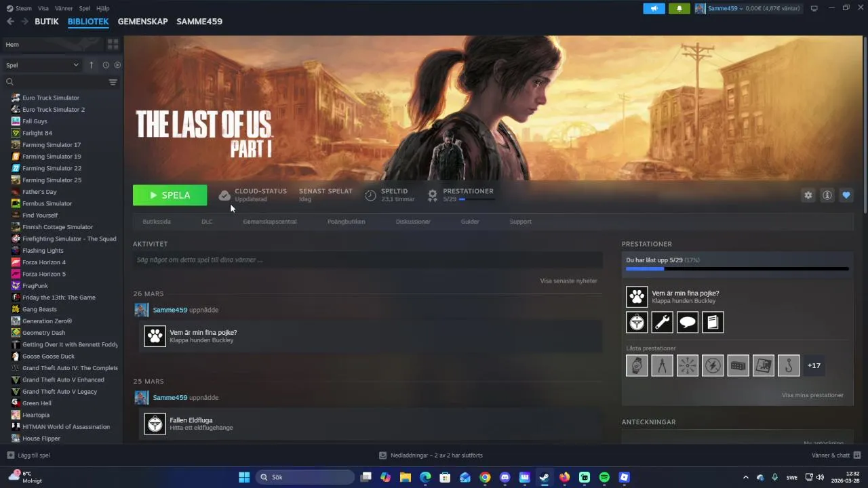Open Nedladdningar status in bottom bar

pos(431,455)
